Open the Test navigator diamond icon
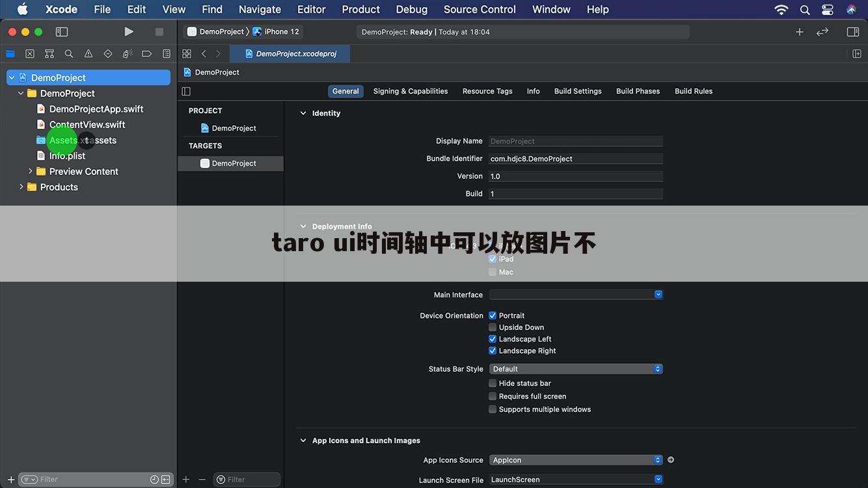 [x=108, y=53]
